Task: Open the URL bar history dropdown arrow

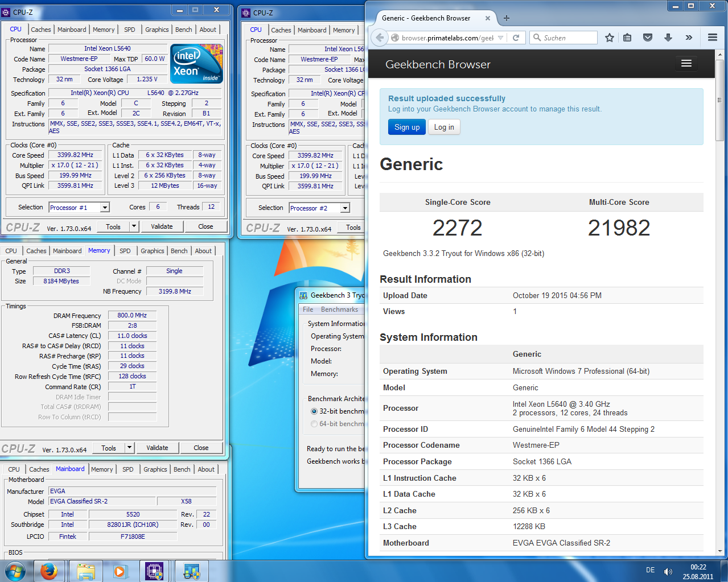Action: 500,38
